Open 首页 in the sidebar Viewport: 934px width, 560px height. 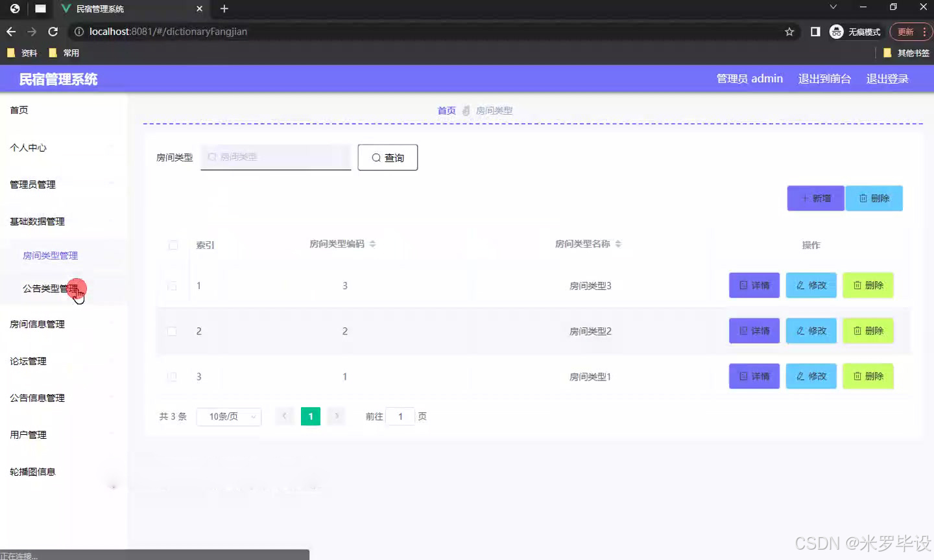coord(63,110)
